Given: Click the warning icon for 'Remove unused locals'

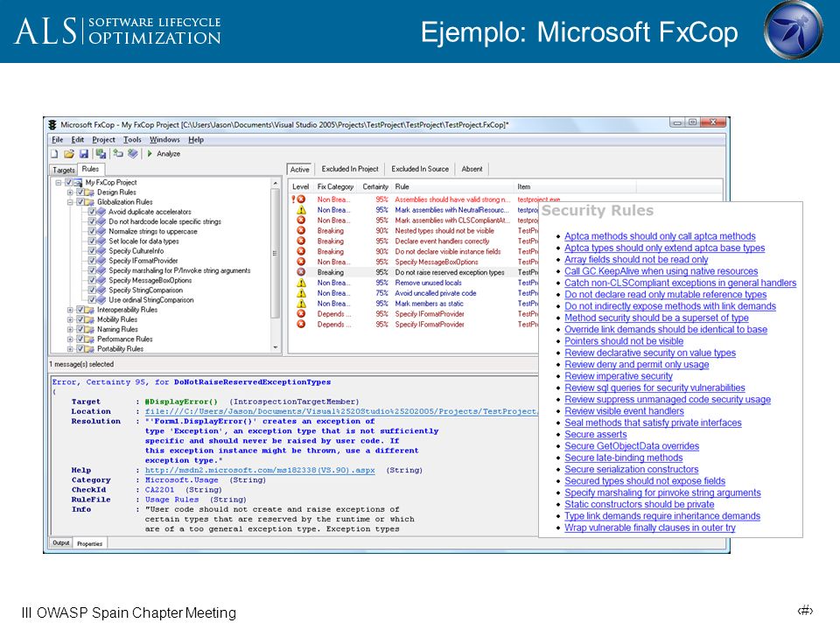Looking at the screenshot, I should point(302,283).
